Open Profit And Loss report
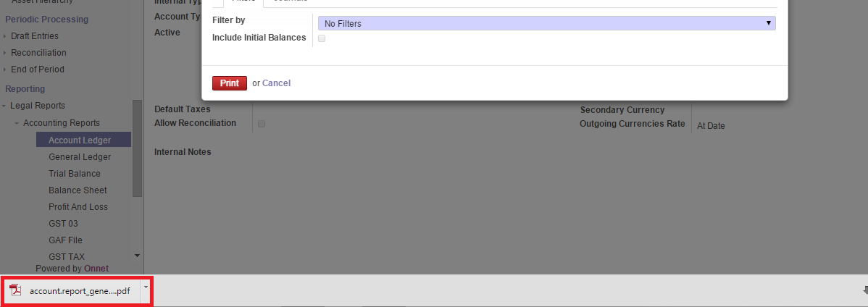Viewport: 868px width, 307px height. click(78, 206)
